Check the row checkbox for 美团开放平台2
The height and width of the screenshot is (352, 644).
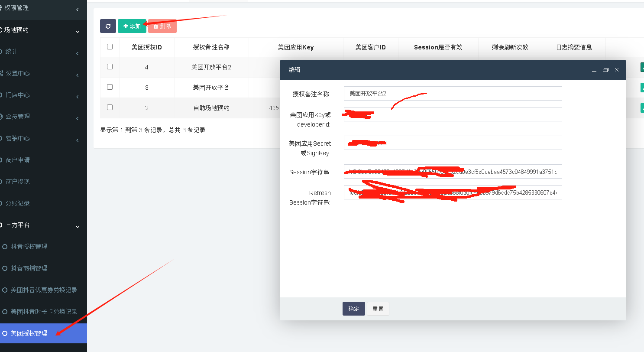click(x=110, y=67)
